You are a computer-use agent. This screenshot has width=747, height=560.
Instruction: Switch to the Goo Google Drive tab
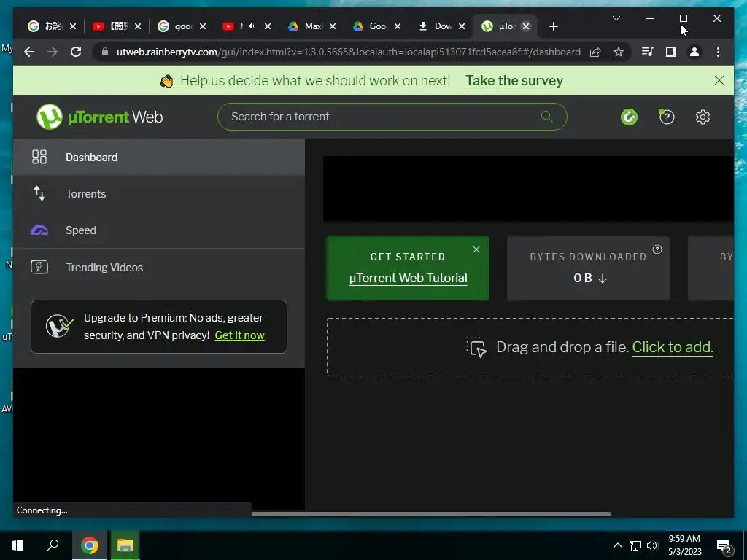(376, 27)
